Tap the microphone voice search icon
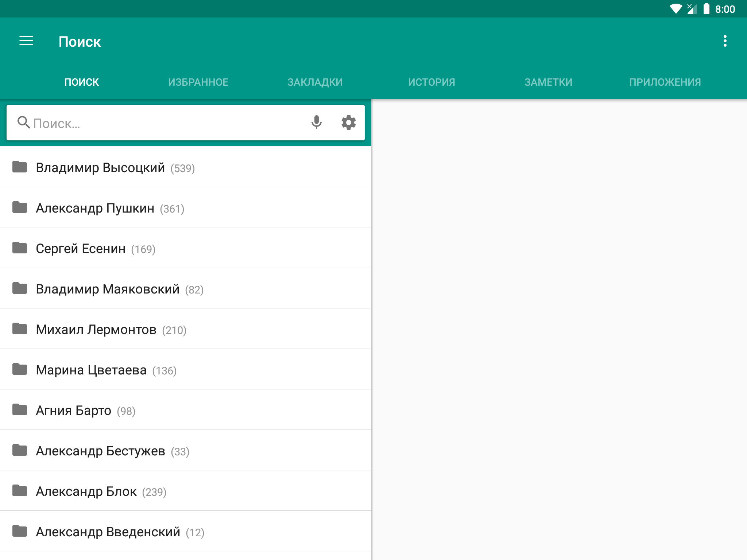747x560 pixels. click(316, 122)
